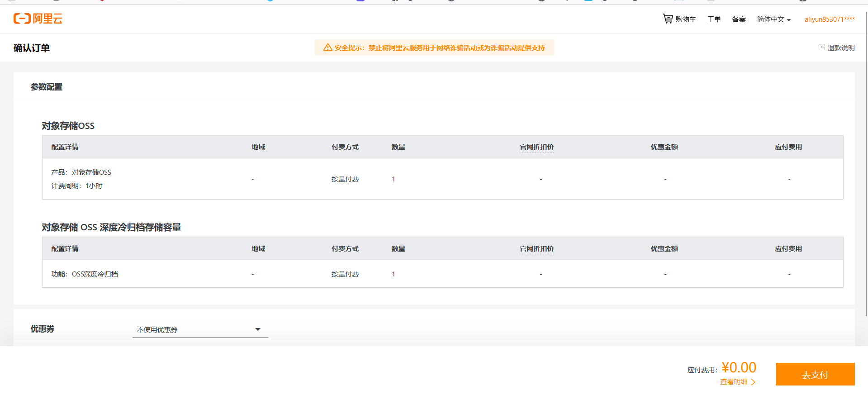Viewport: 868px width, 395px height.
Task: Click the heading 对象存储 OSS 深度冷归档存储容量
Action: (111, 227)
